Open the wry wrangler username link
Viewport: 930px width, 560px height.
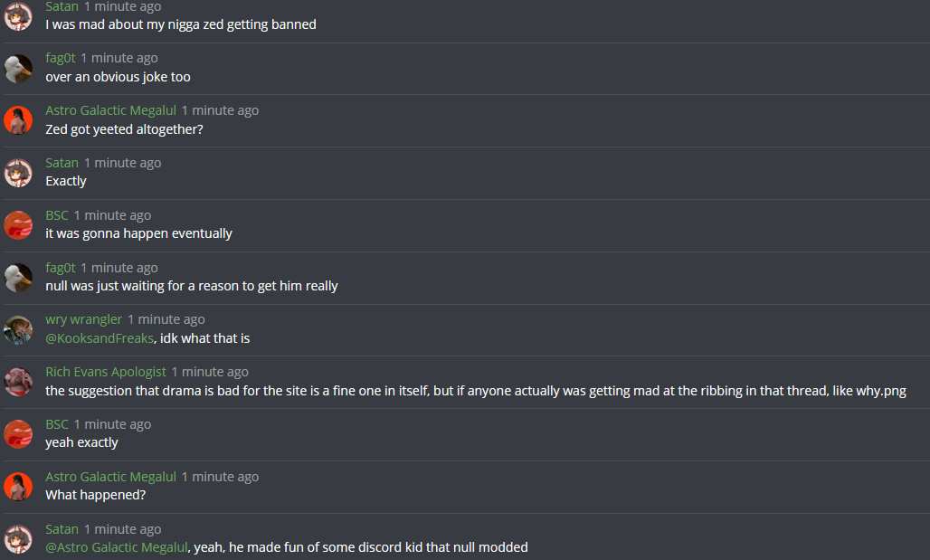click(83, 319)
